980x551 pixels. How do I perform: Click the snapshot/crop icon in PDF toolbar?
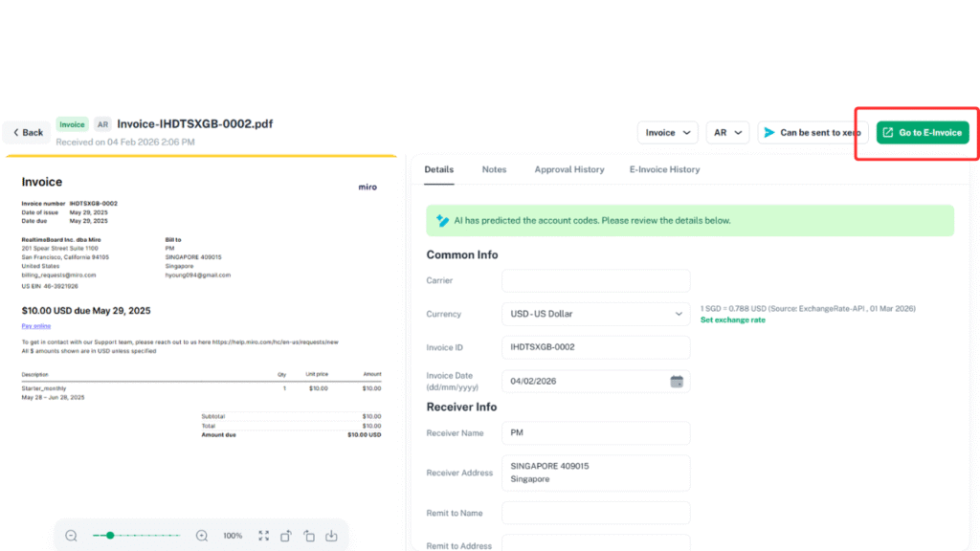[309, 536]
